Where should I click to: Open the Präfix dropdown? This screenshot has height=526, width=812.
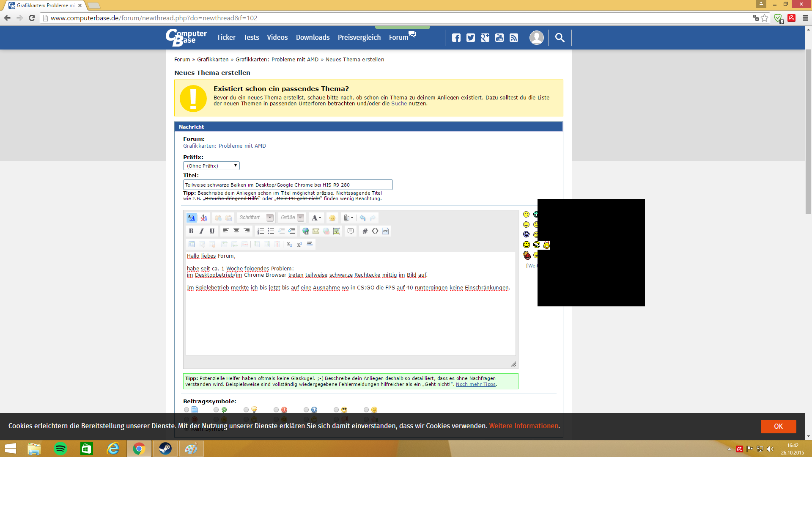(211, 166)
